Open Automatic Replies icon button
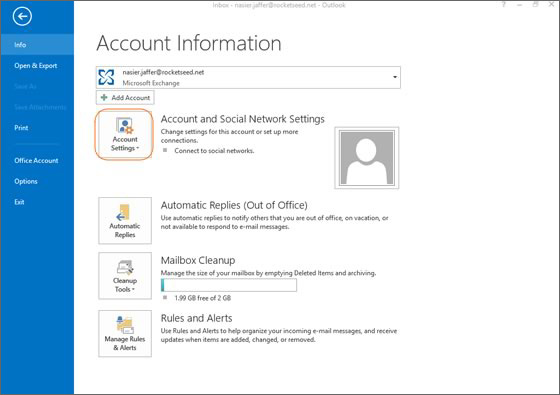This screenshot has width=560, height=395. pyautogui.click(x=125, y=221)
